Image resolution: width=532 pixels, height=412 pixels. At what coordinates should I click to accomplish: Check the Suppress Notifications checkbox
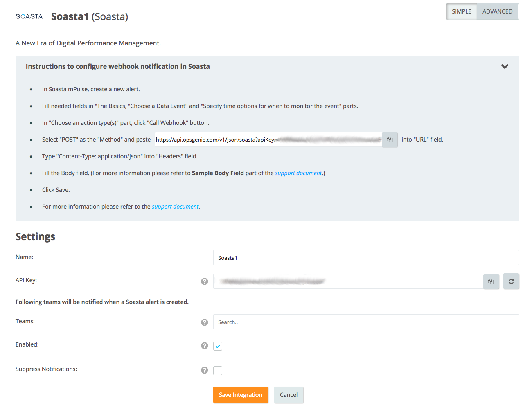tap(218, 371)
